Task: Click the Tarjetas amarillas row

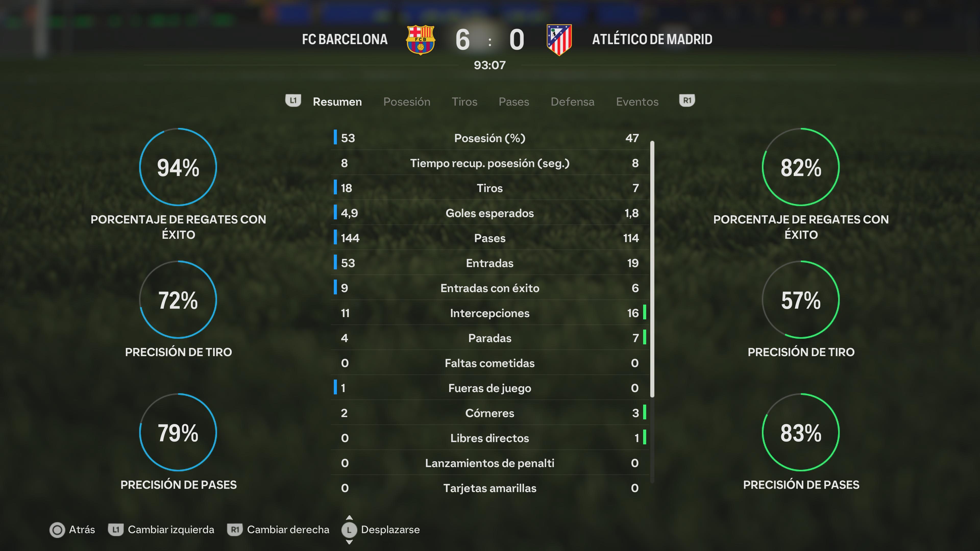Action: click(490, 488)
